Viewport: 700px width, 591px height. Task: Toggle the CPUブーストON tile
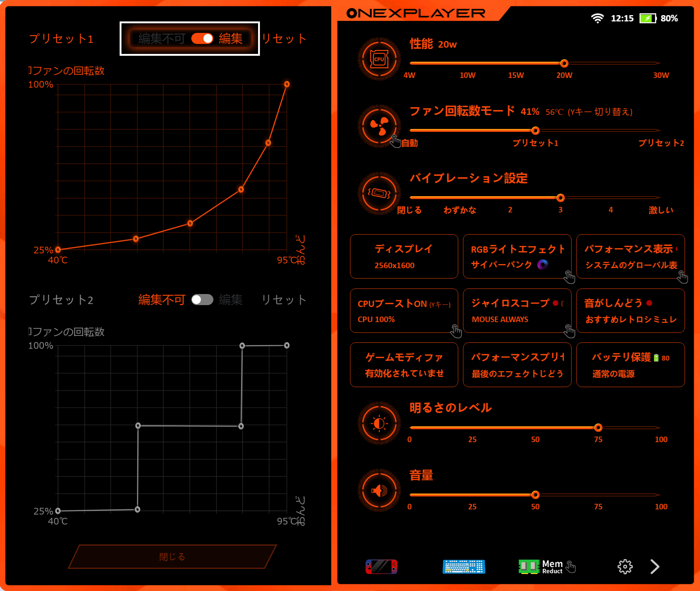[x=404, y=311]
